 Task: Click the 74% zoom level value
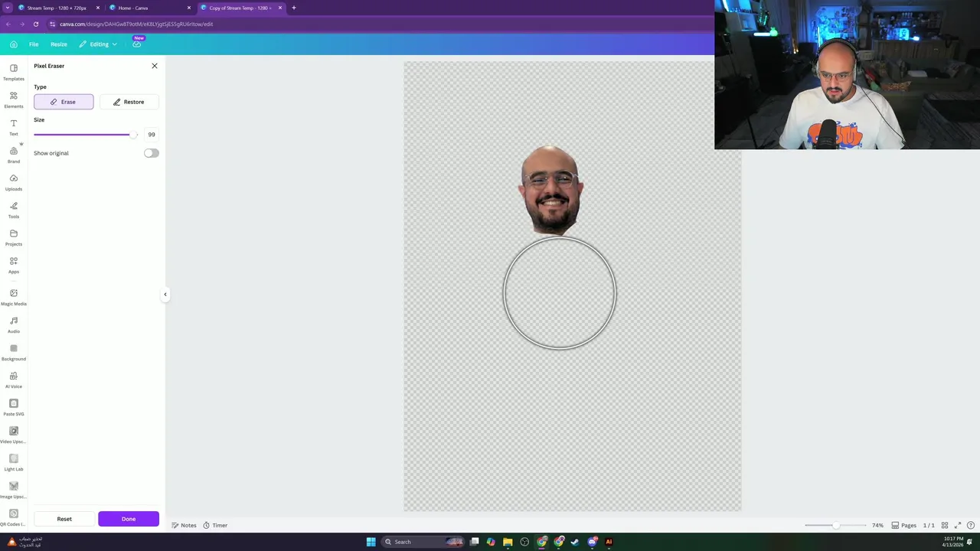coord(877,525)
